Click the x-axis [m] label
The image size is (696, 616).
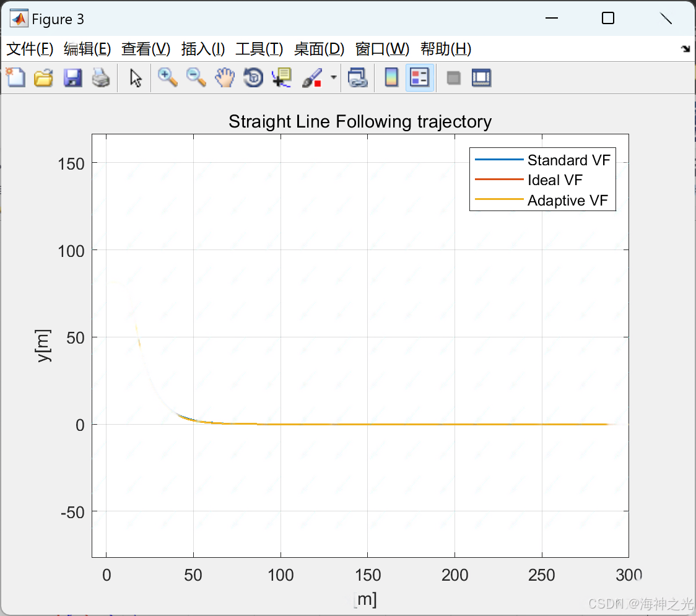(366, 599)
